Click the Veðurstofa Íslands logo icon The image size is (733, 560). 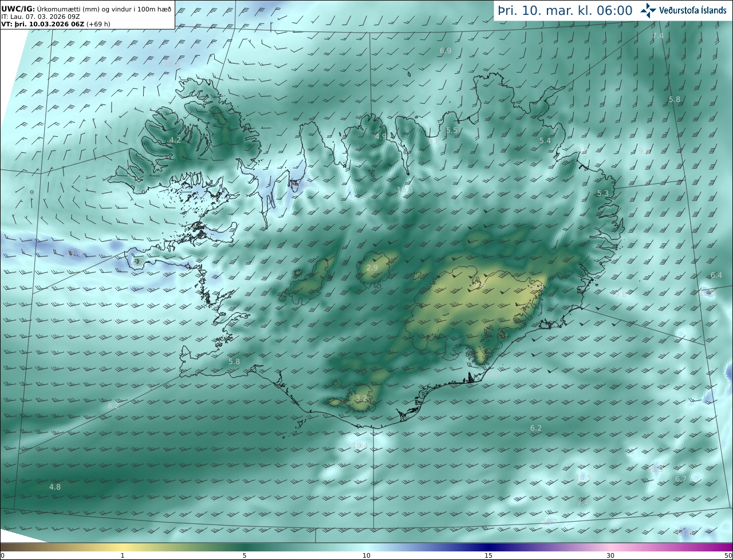[648, 10]
